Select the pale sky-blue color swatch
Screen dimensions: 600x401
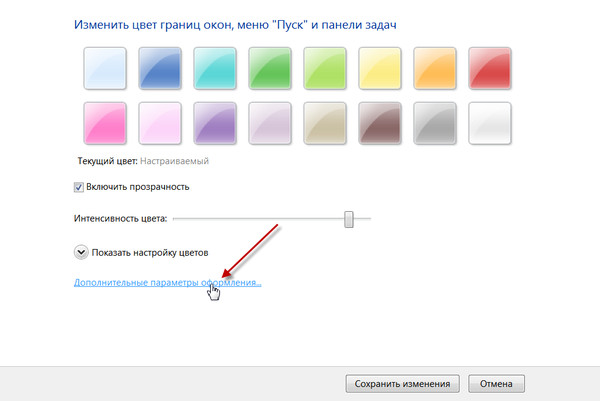(x=105, y=68)
